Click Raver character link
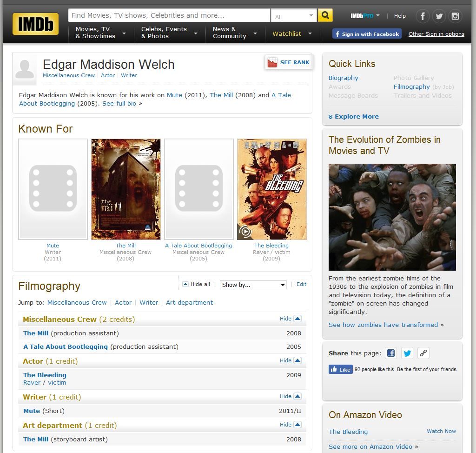 pyautogui.click(x=32, y=382)
